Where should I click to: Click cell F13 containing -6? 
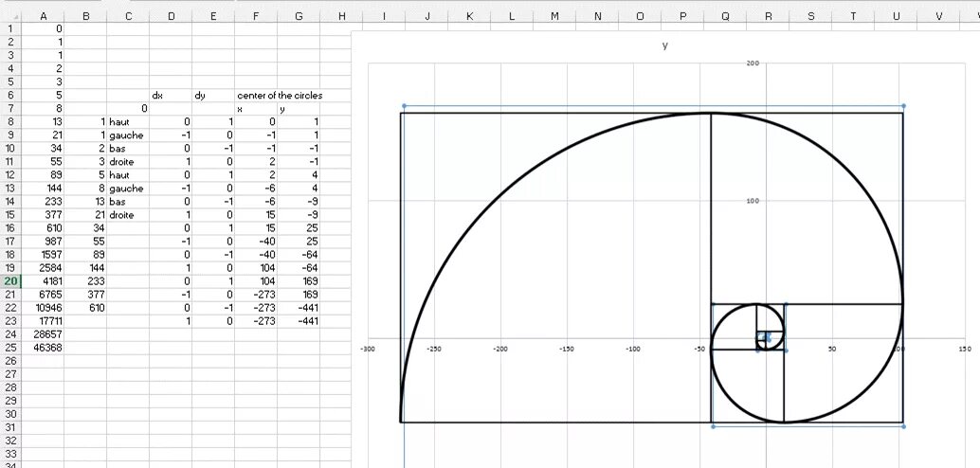coord(256,189)
